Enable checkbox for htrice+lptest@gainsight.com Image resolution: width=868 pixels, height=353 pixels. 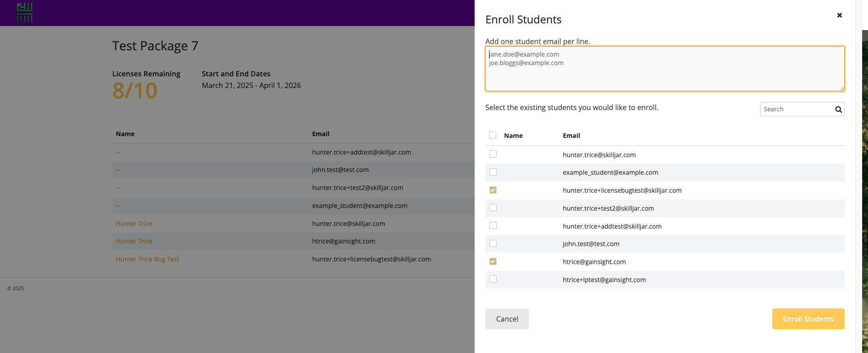point(493,279)
